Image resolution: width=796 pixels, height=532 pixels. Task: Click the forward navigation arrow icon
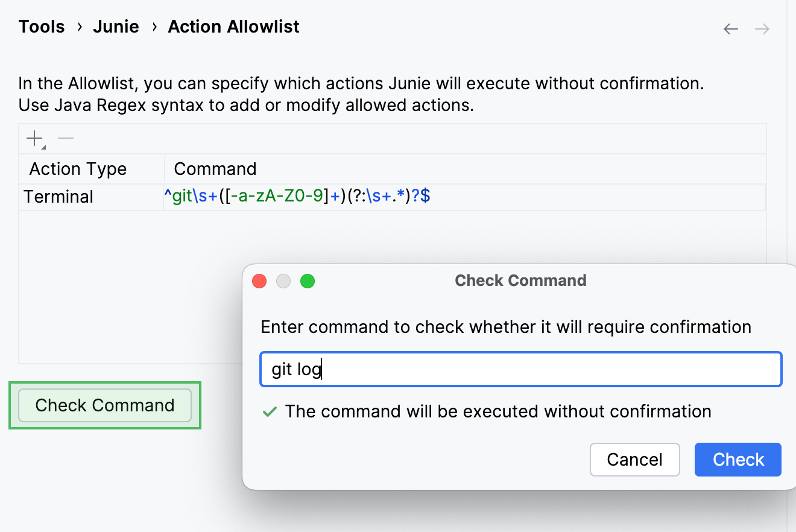pyautogui.click(x=761, y=28)
